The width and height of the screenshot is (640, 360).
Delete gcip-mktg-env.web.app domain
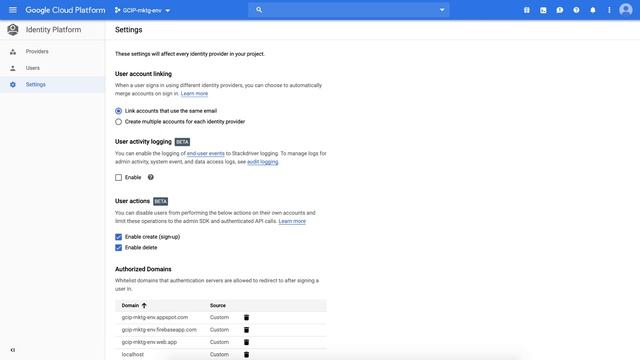point(246,342)
